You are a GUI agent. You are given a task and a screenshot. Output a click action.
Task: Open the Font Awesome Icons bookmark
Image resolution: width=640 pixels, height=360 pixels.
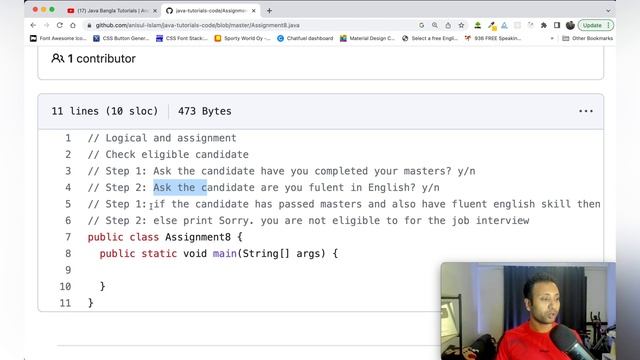coord(58,38)
